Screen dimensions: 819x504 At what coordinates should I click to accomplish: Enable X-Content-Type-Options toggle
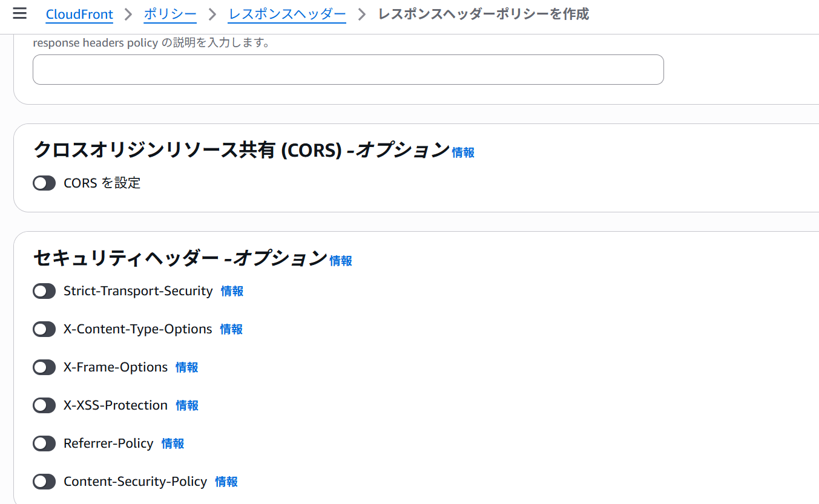point(44,329)
